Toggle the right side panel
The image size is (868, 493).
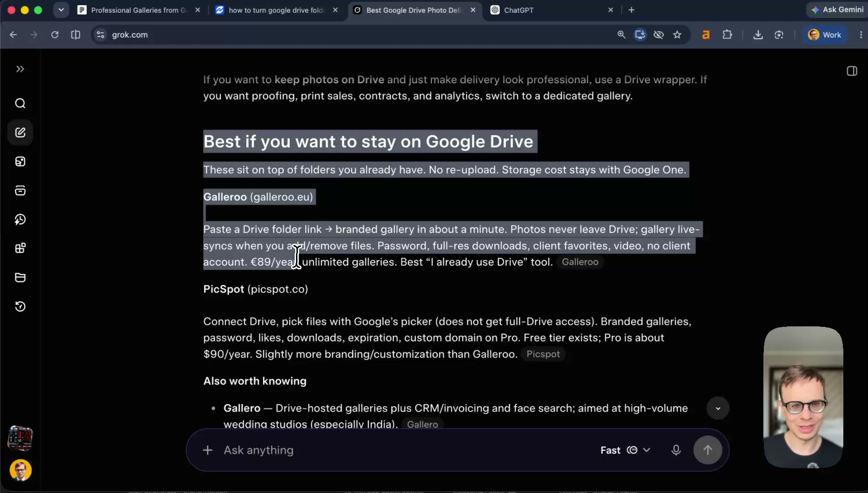tap(852, 71)
